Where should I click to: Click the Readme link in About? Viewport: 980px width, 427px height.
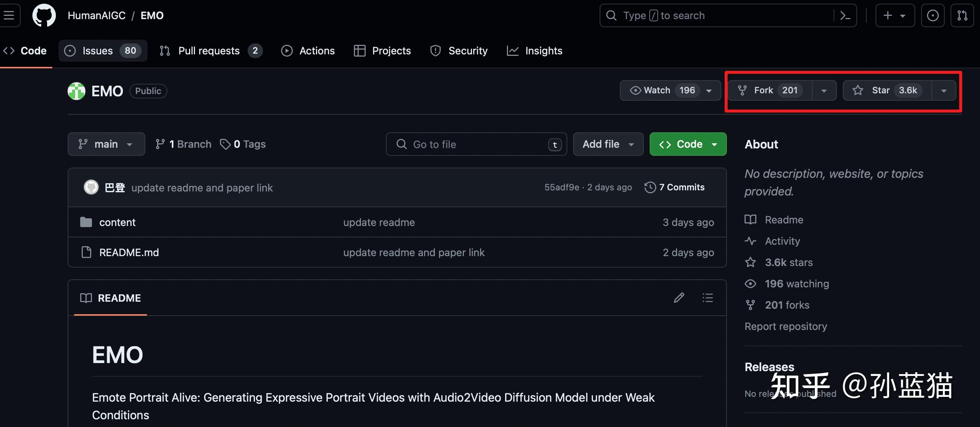tap(784, 220)
